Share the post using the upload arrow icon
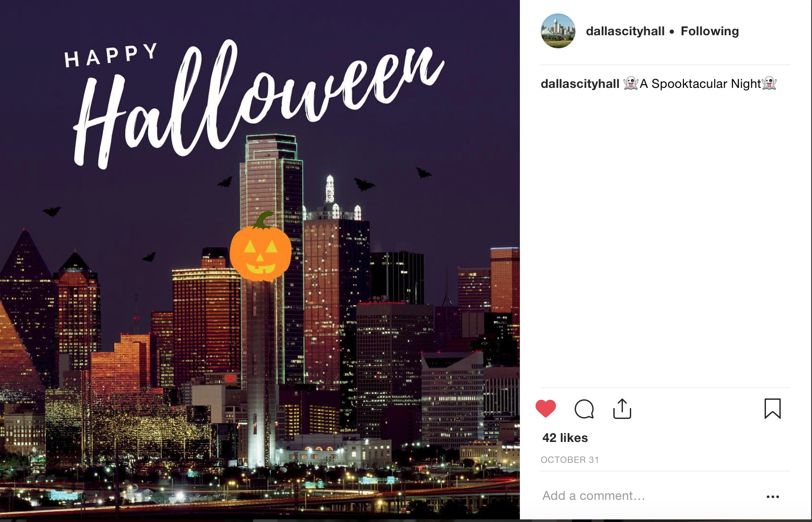Image resolution: width=812 pixels, height=522 pixels. click(x=622, y=408)
